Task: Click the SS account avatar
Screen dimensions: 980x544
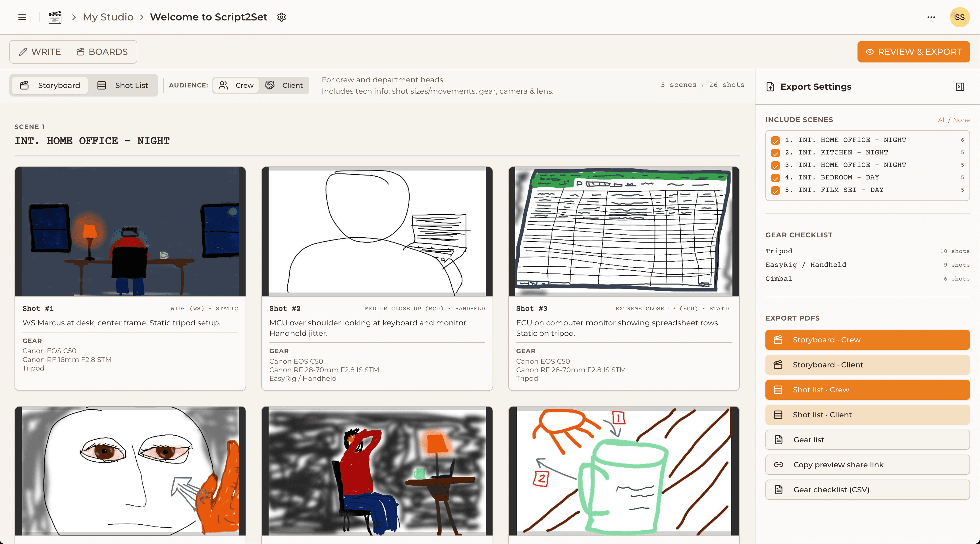Action: 959,17
